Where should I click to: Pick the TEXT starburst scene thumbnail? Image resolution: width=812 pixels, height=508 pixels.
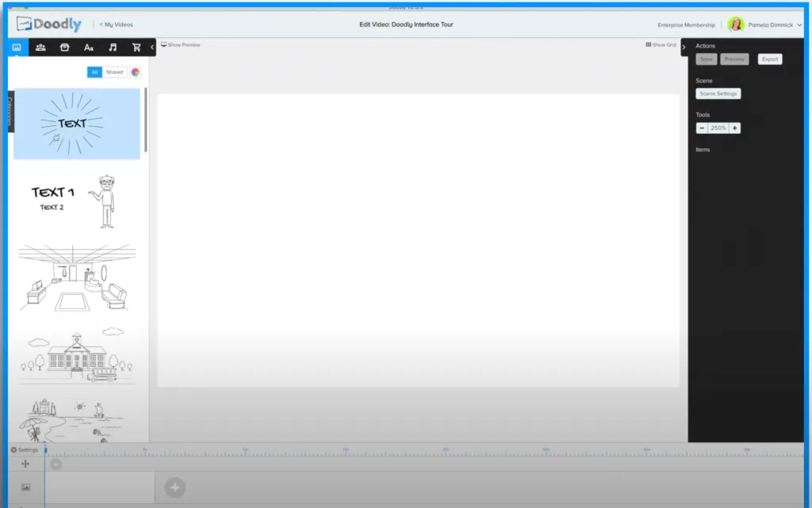pyautogui.click(x=77, y=124)
